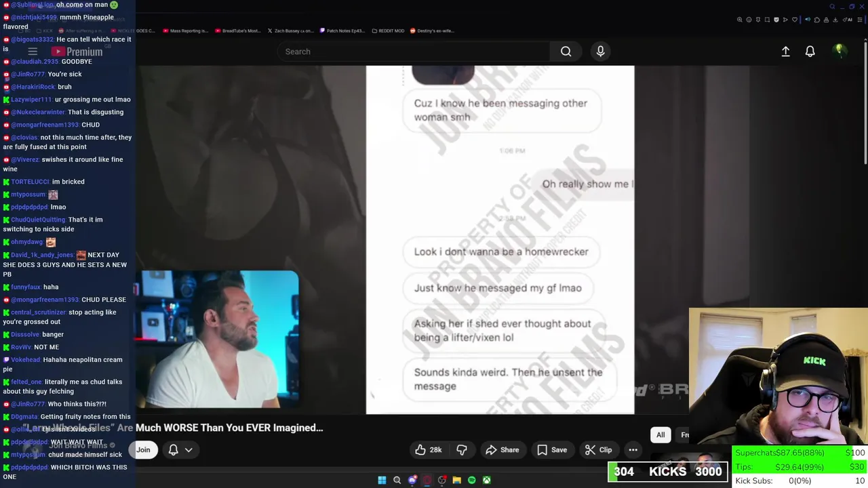Image resolution: width=868 pixels, height=488 pixels.
Task: Open Patch Notes Ep43 bookmark
Action: click(x=342, y=30)
